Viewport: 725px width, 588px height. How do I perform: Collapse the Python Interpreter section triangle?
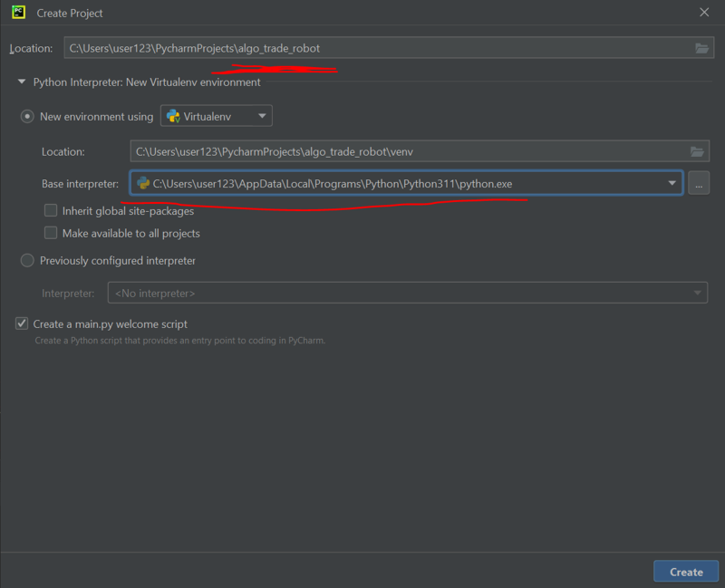[x=21, y=82]
